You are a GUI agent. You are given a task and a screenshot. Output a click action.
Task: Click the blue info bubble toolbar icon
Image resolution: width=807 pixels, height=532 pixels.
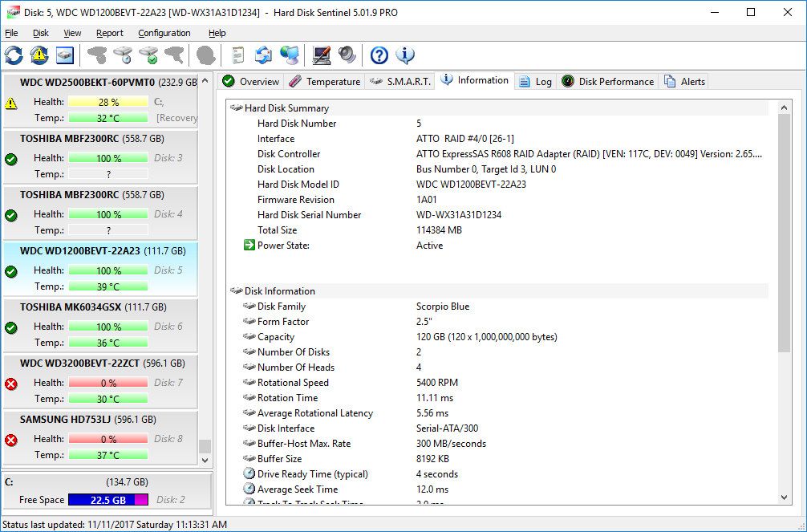pyautogui.click(x=405, y=55)
